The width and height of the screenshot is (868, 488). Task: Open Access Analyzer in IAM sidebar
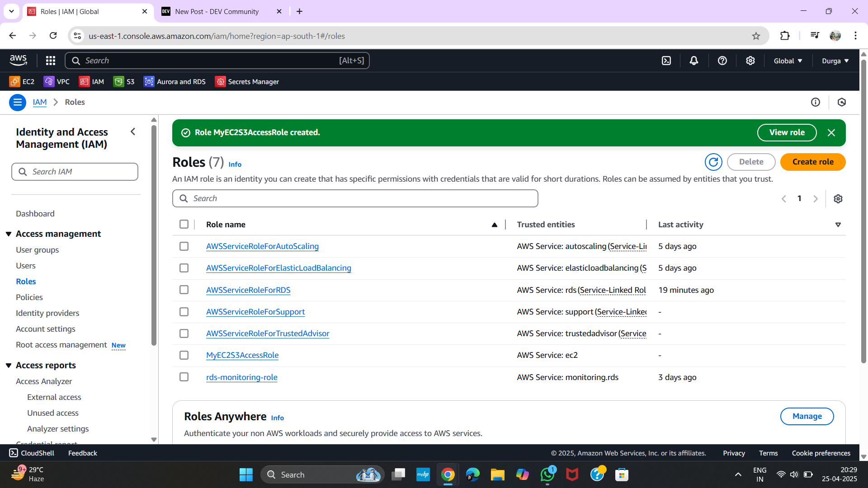pos(44,381)
